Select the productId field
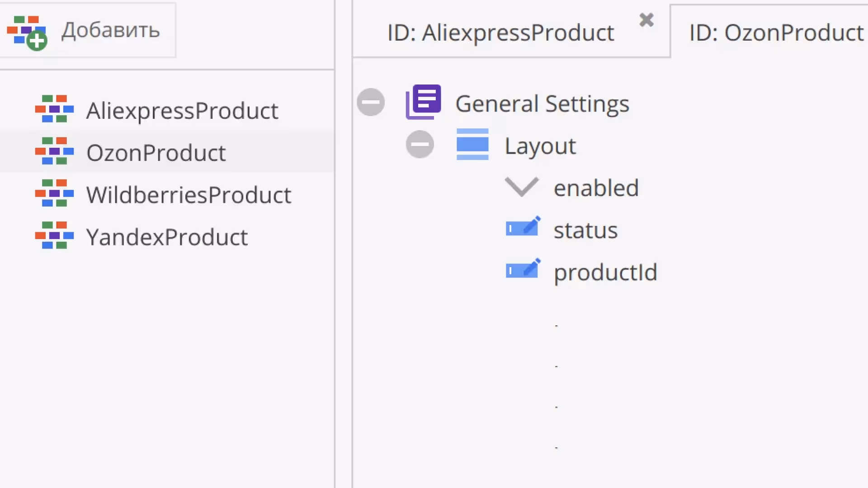Screen dimensions: 868x488 605,272
